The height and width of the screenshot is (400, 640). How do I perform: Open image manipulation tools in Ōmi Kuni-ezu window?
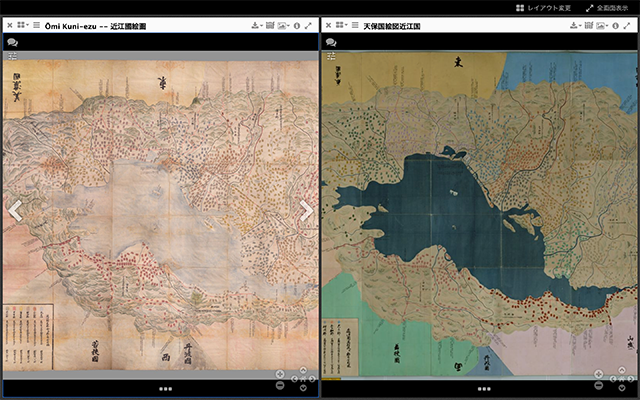click(x=12, y=56)
